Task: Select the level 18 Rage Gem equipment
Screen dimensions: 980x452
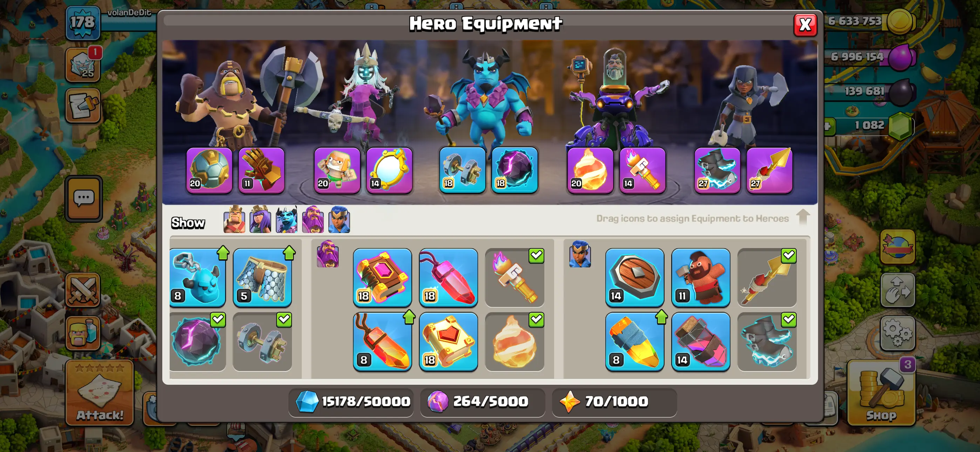Action: pyautogui.click(x=448, y=278)
